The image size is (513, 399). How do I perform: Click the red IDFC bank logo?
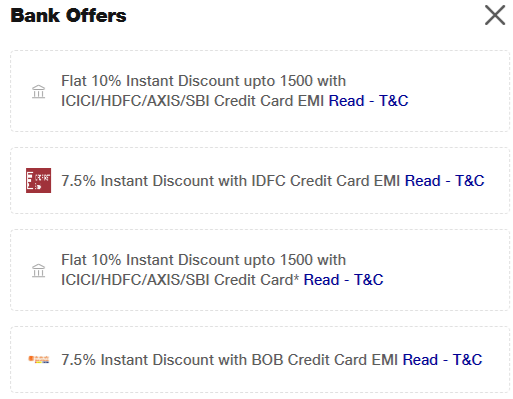[x=39, y=180]
